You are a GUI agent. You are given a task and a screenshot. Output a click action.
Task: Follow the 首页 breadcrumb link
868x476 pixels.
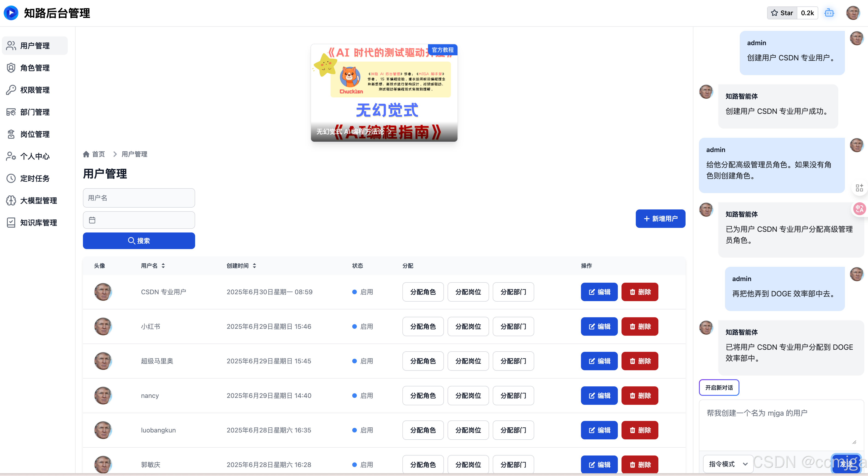coord(98,154)
